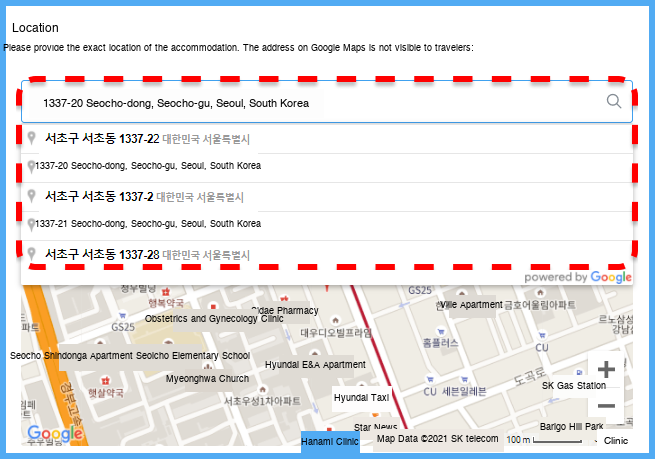
Task: Select suggestion 서초구 서초동 1337-22
Action: (327, 139)
